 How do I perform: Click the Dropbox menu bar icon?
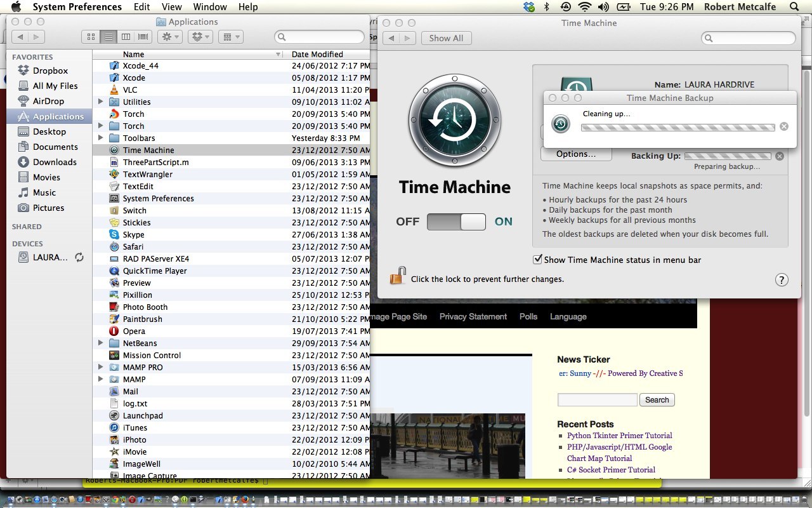(x=529, y=7)
